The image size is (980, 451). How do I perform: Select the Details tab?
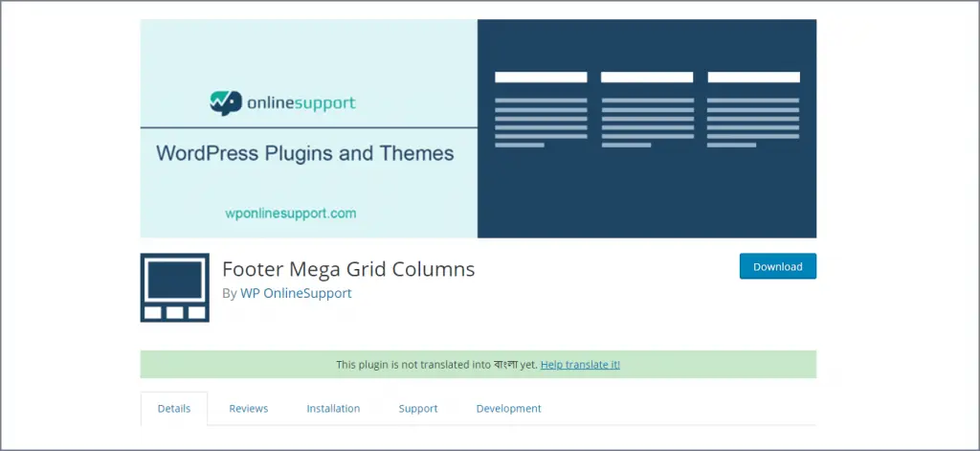(174, 409)
